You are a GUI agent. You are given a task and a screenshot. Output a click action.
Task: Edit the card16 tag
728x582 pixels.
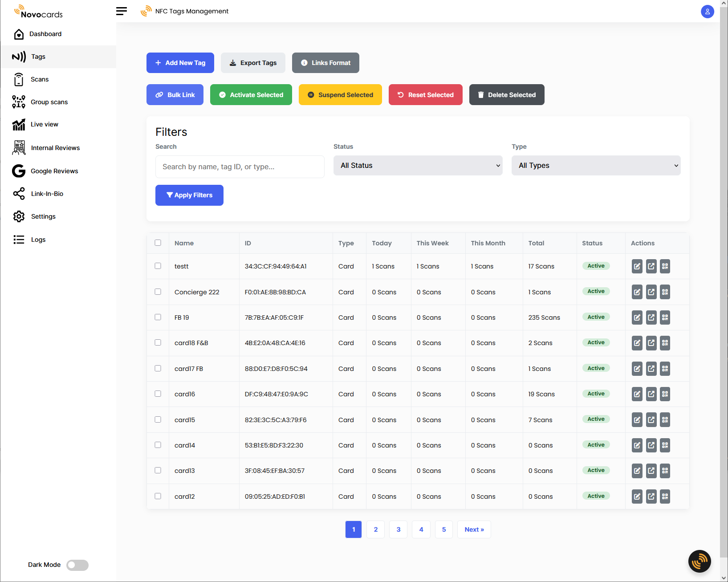coord(637,394)
